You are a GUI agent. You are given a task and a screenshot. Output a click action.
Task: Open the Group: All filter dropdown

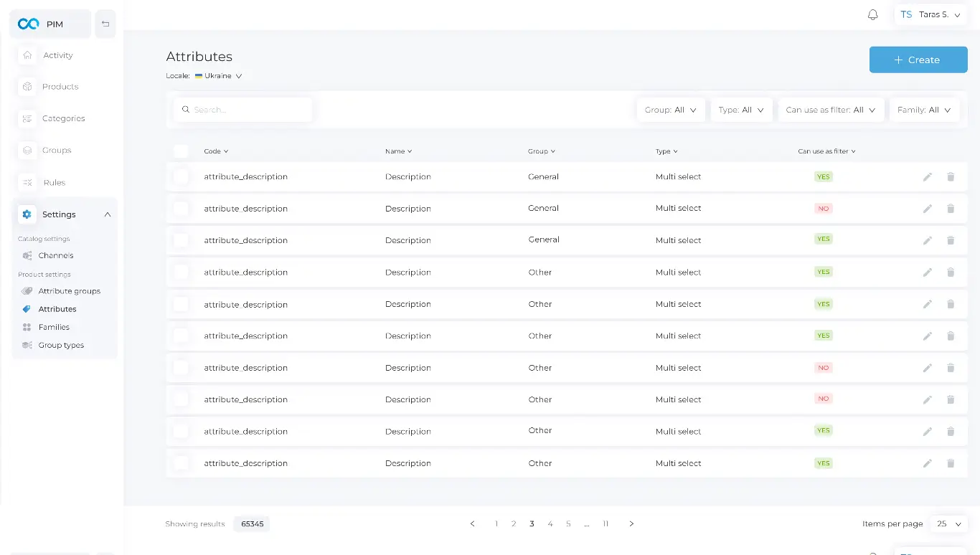point(670,110)
